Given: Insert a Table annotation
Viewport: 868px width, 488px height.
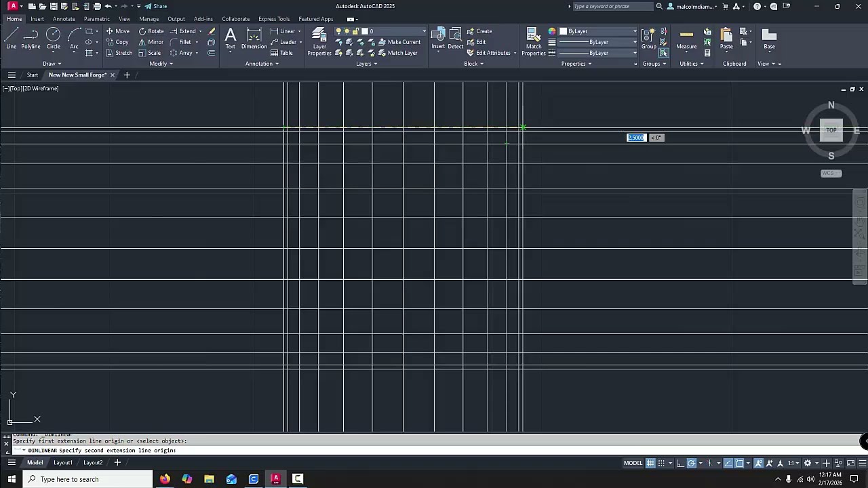Looking at the screenshot, I should pyautogui.click(x=281, y=53).
